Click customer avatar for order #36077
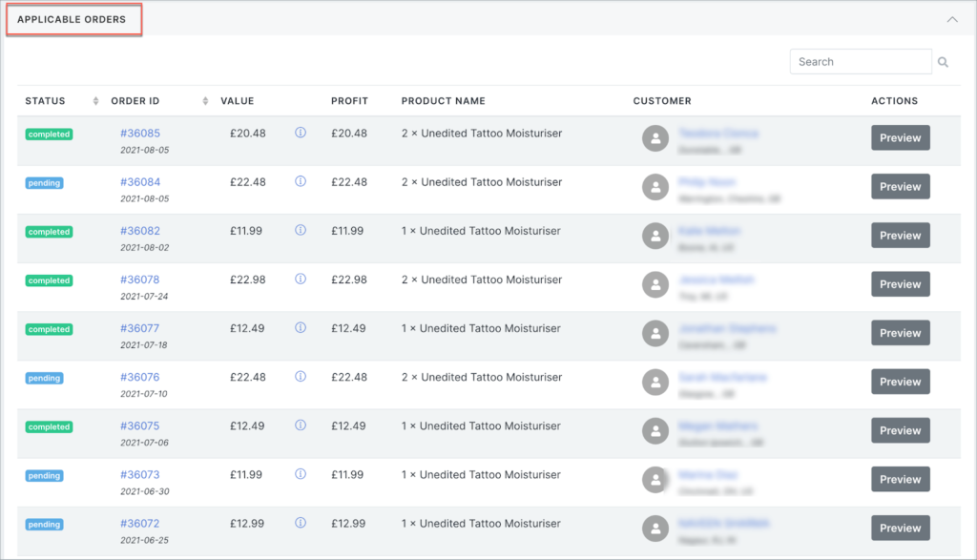Screen dimensions: 977x560 tap(655, 334)
